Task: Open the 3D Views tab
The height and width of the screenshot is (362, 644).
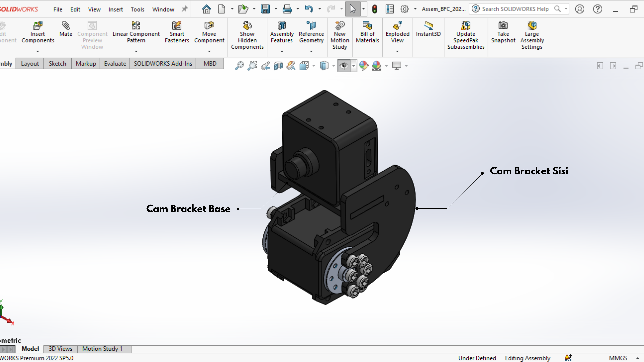Action: tap(61, 349)
